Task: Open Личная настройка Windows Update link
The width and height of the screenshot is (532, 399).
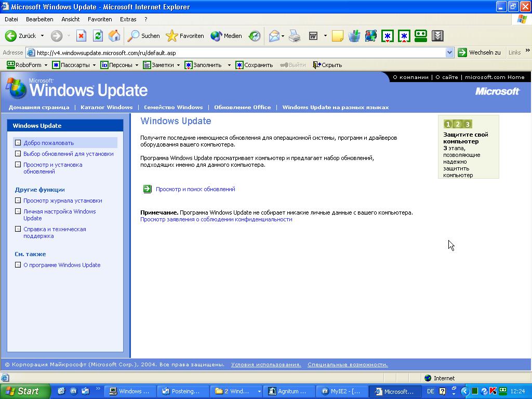Action: tap(60, 215)
